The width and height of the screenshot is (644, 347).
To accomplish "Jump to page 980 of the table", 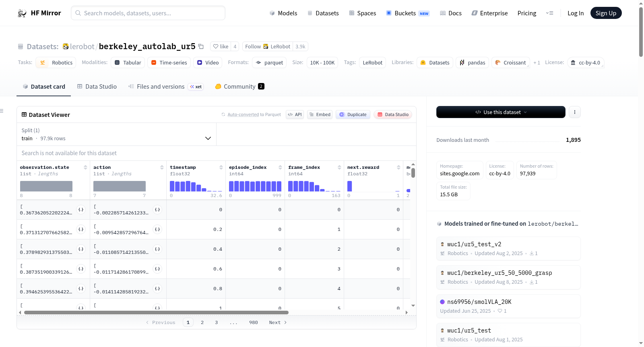I will (x=254, y=322).
